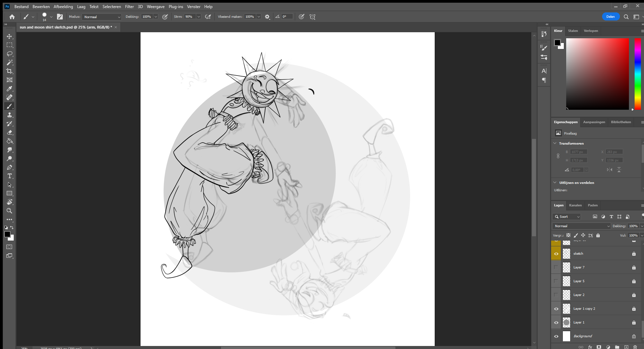Hide the Background layer
644x349 pixels.
click(556, 336)
